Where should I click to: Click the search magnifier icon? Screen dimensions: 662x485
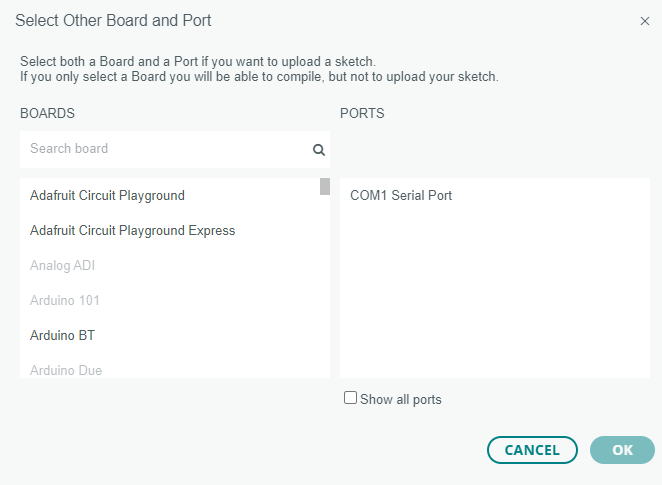pos(319,150)
